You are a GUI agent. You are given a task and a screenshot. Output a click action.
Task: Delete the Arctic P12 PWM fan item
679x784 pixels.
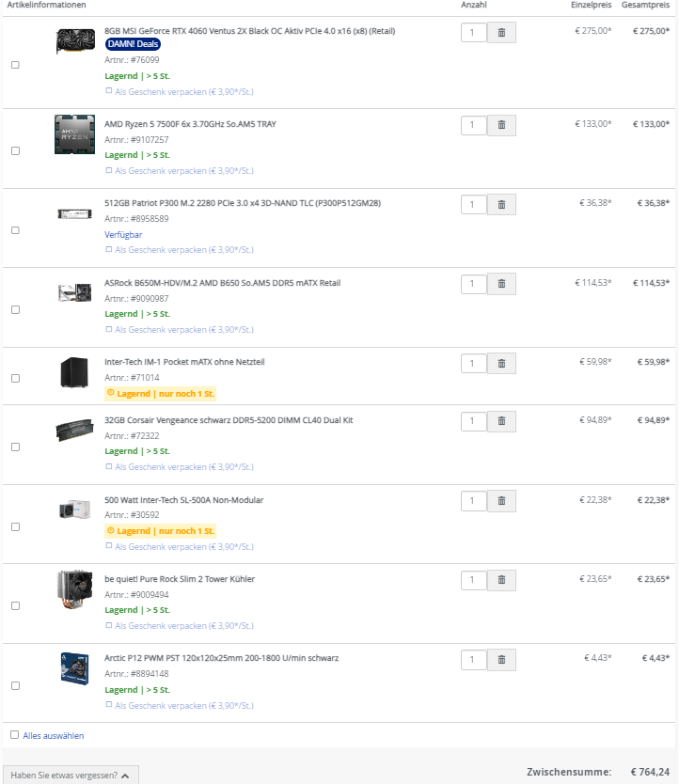pyautogui.click(x=501, y=660)
